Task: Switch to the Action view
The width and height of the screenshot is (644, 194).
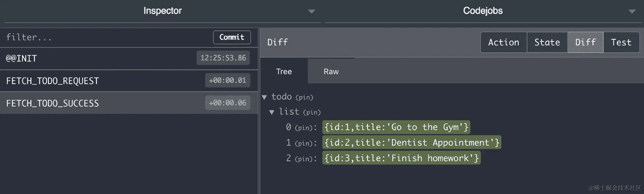Action: tap(504, 42)
